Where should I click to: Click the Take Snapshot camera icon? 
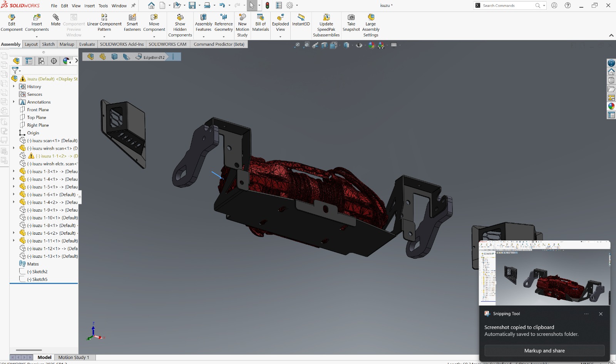coord(351,17)
